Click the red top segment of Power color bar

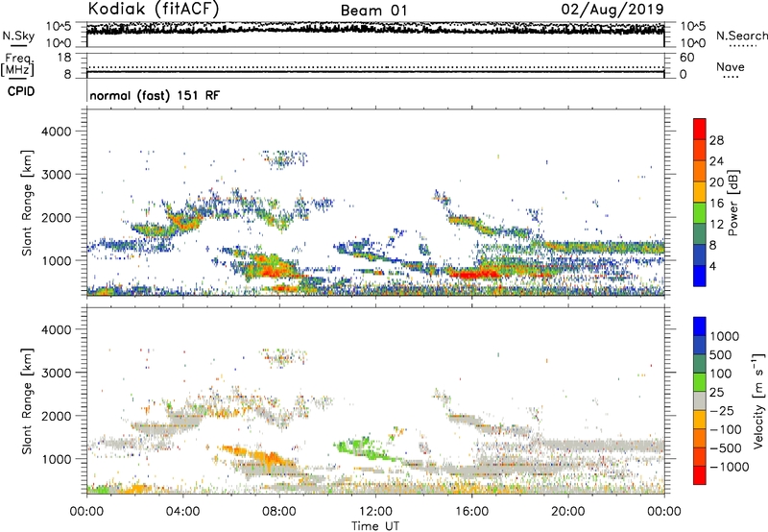point(700,129)
